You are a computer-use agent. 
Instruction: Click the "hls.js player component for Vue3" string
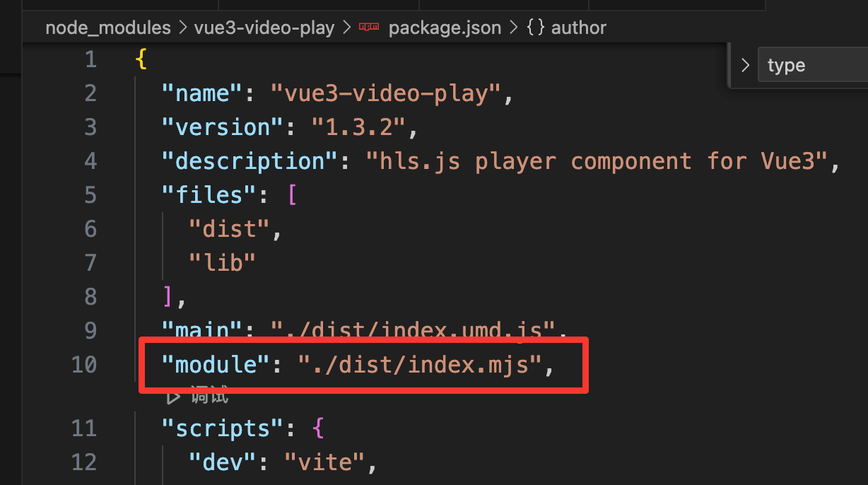click(x=597, y=161)
